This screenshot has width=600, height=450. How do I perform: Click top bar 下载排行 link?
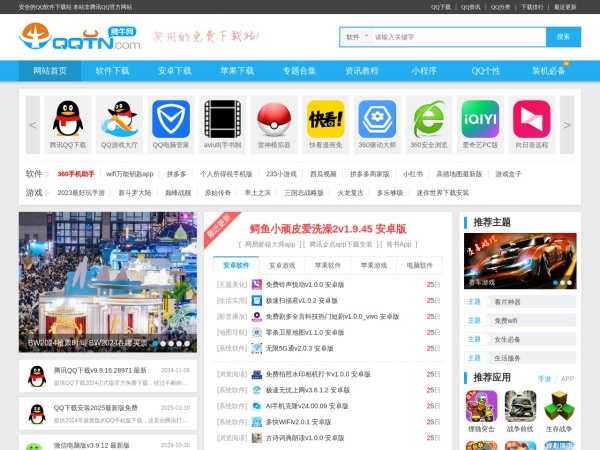click(x=532, y=7)
